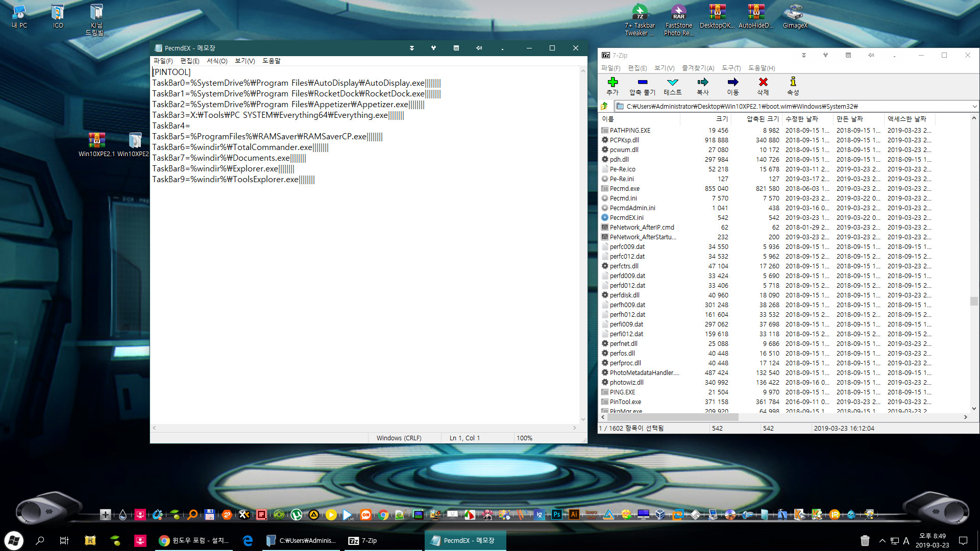
Task: Sort by 액세스한 날짜 column header
Action: pos(910,119)
